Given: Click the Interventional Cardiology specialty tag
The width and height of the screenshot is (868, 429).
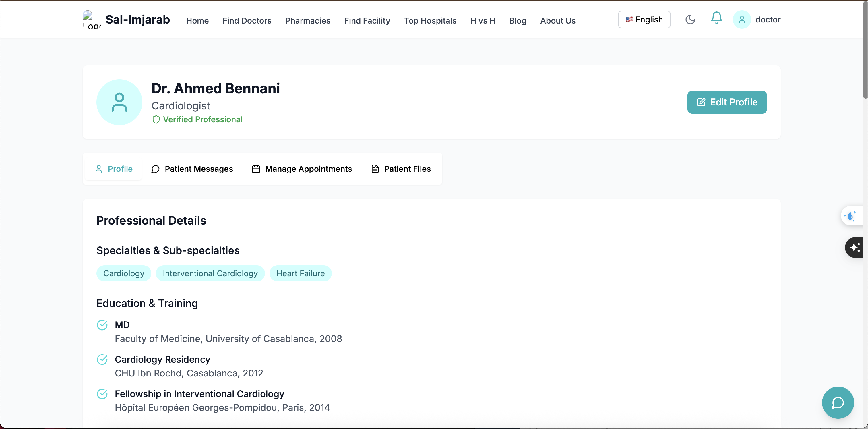Looking at the screenshot, I should tap(210, 273).
